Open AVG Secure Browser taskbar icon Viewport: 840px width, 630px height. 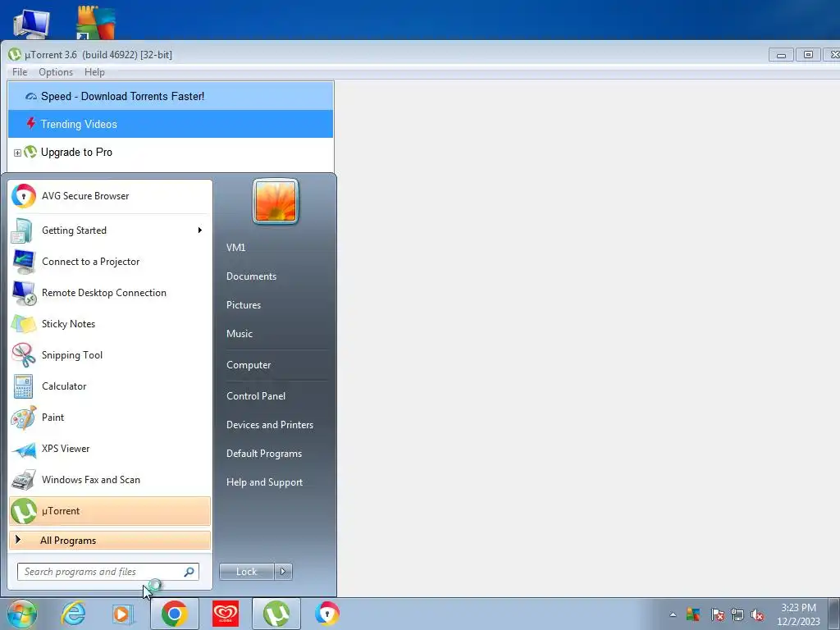point(326,614)
